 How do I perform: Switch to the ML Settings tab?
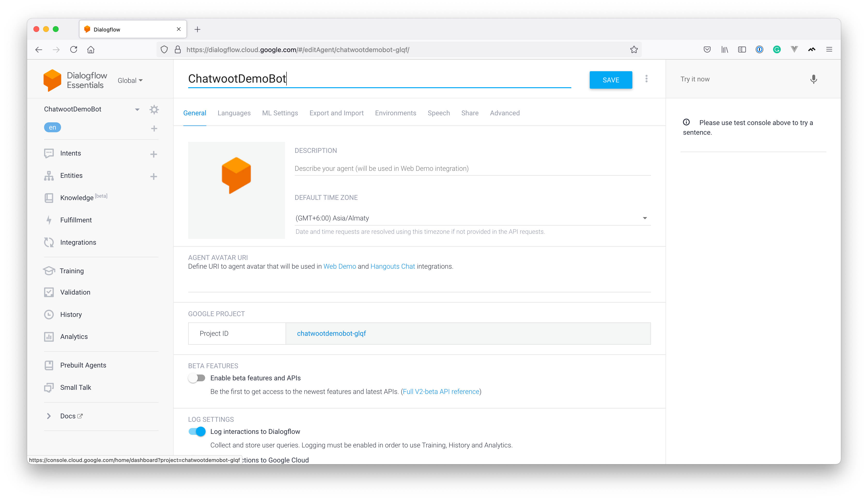click(x=279, y=113)
